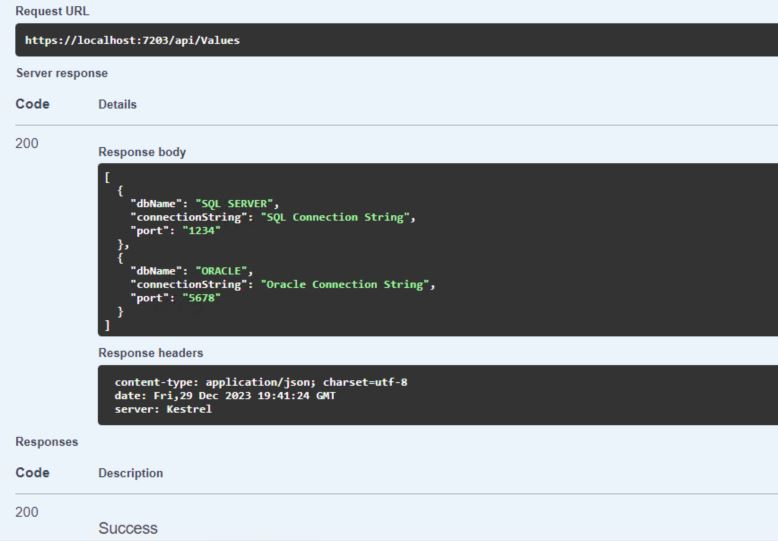Viewport: 778px width, 541px height.
Task: Select the content-type header line
Action: (261, 382)
